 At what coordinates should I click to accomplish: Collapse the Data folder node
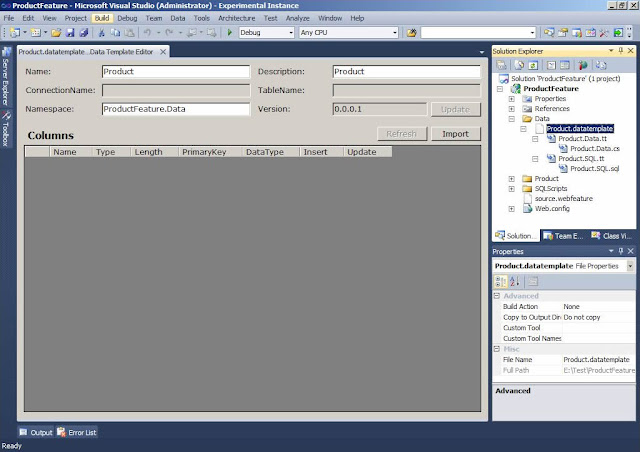(x=511, y=119)
